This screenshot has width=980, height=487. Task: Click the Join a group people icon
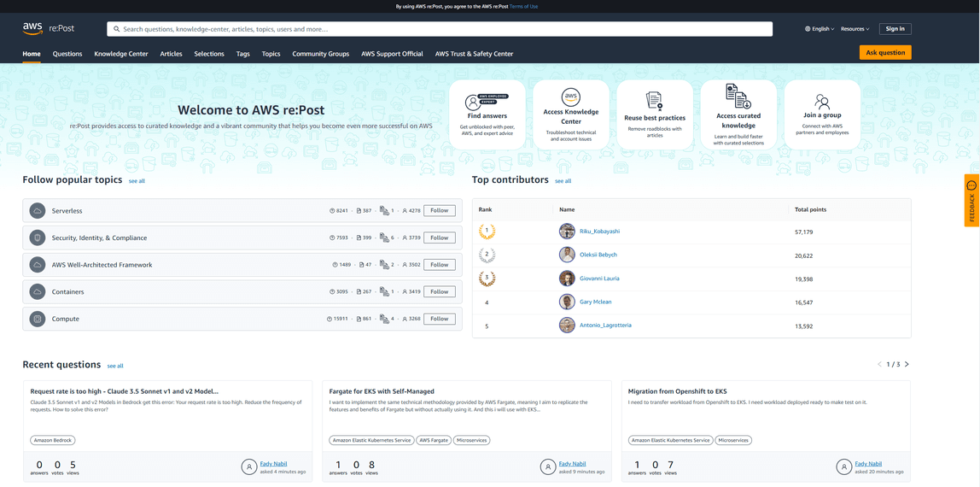coord(822,101)
